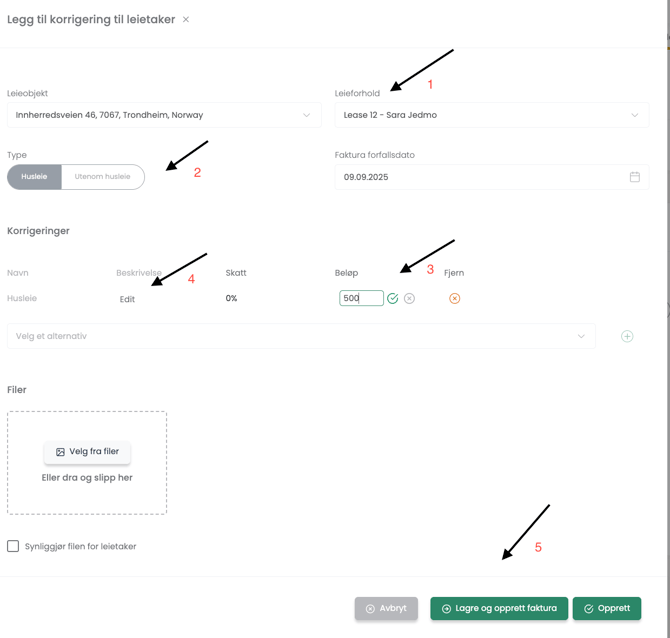
Task: Click the Avbryt button
Action: [x=386, y=608]
